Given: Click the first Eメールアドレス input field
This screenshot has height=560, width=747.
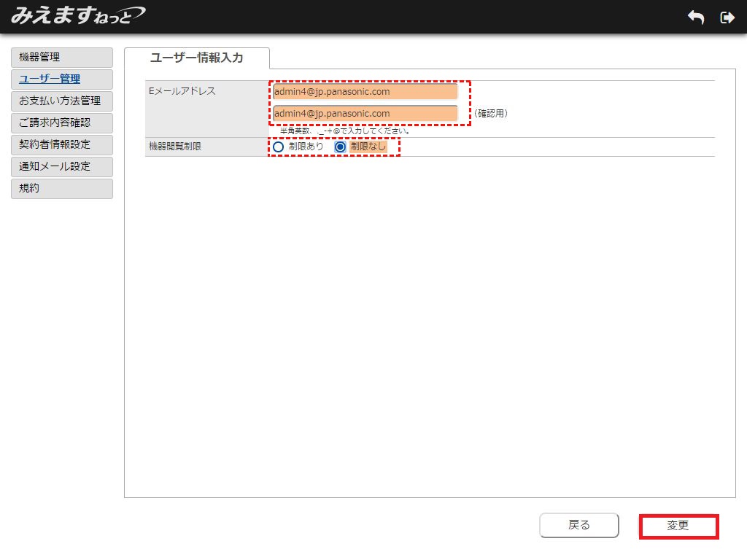Looking at the screenshot, I should point(365,92).
